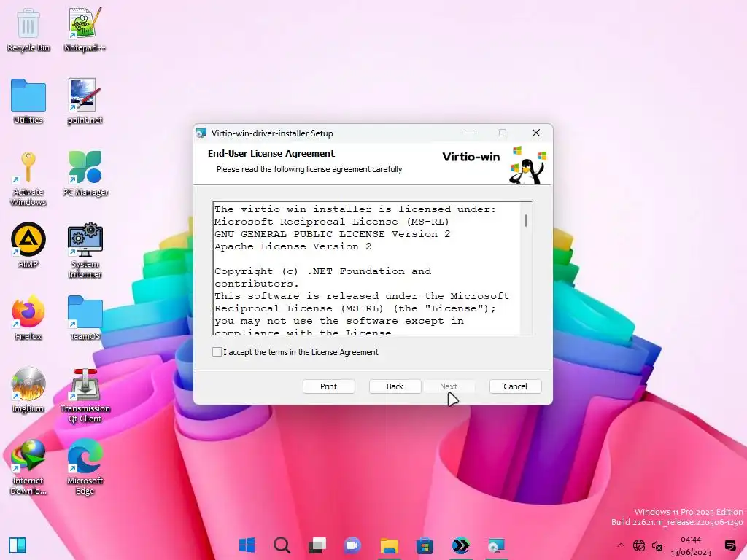Select the Virtio installer taskbar icon
The width and height of the screenshot is (747, 560).
pos(496,545)
